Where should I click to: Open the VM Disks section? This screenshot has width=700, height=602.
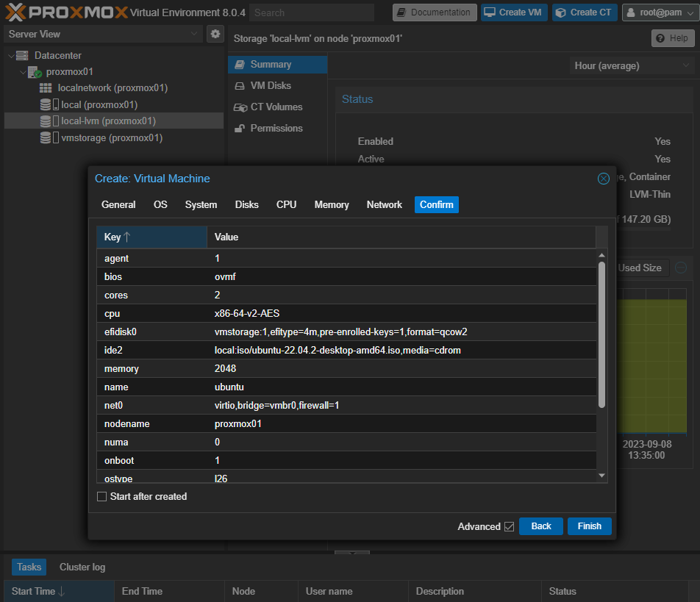pos(270,86)
